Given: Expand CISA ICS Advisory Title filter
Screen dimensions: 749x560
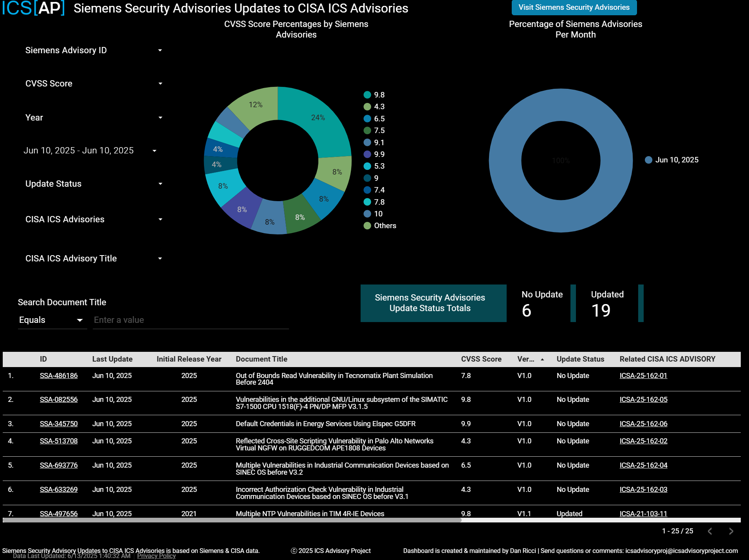Looking at the screenshot, I should coord(94,258).
